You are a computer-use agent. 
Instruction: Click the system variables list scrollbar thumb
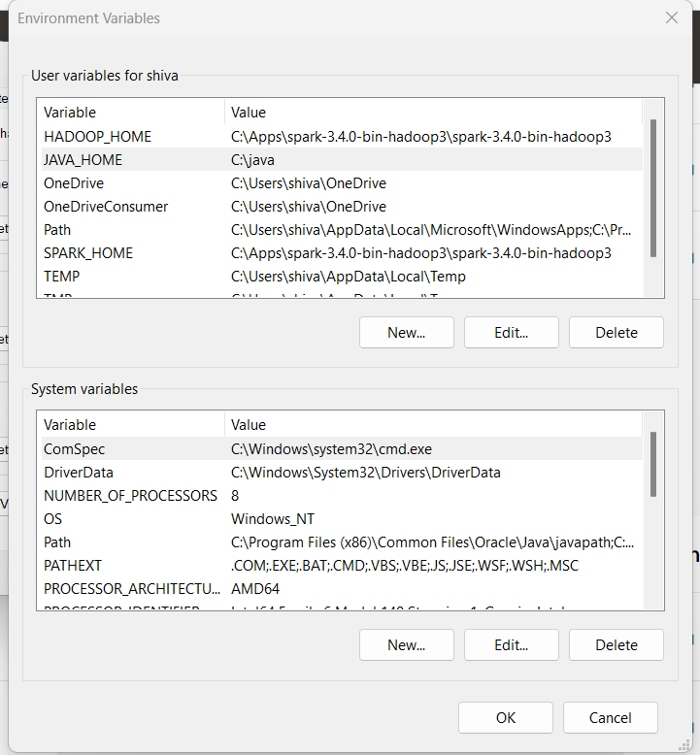coord(653,464)
